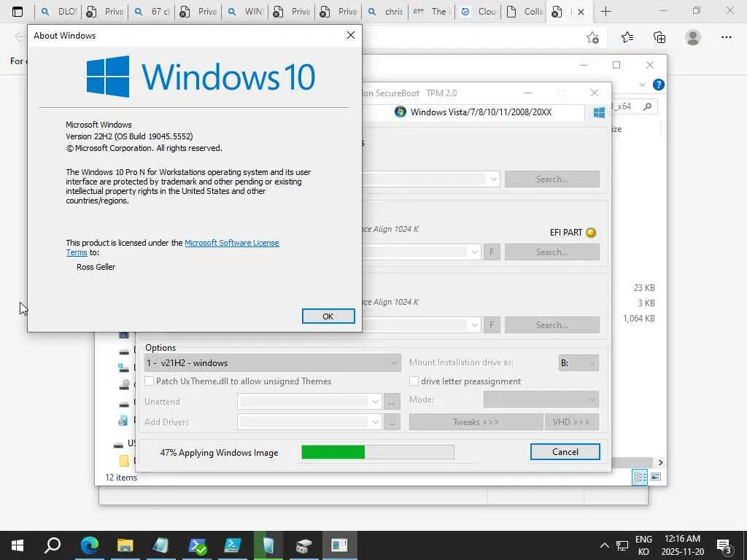Click the File Explorer help icon

click(659, 85)
